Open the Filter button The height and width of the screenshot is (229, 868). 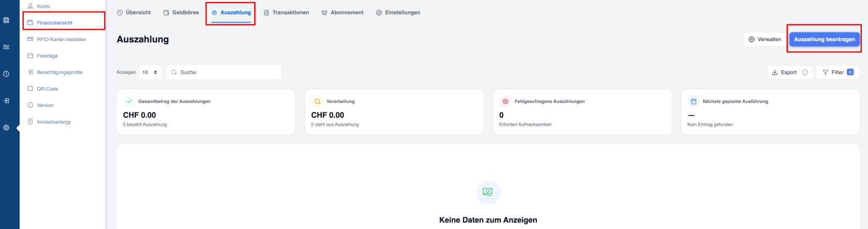838,72
